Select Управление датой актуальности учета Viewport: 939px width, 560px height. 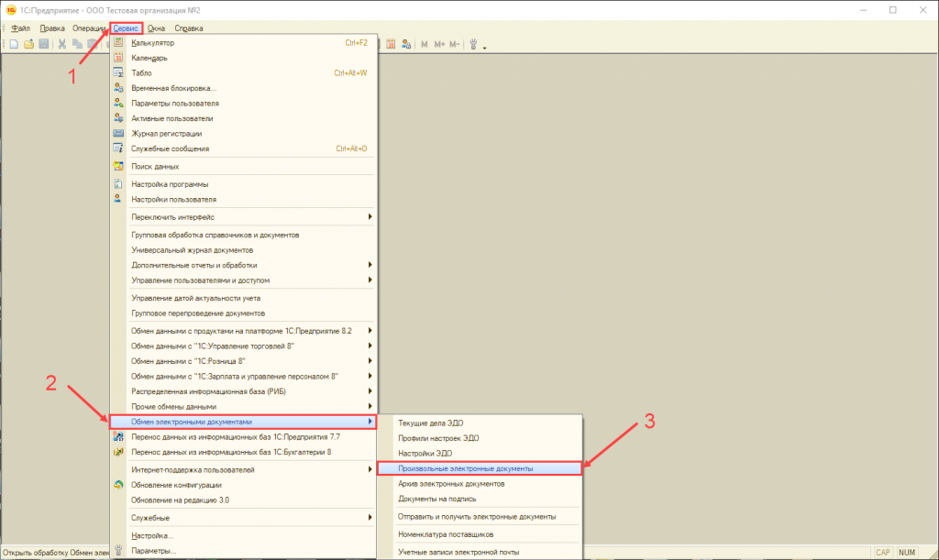click(196, 298)
